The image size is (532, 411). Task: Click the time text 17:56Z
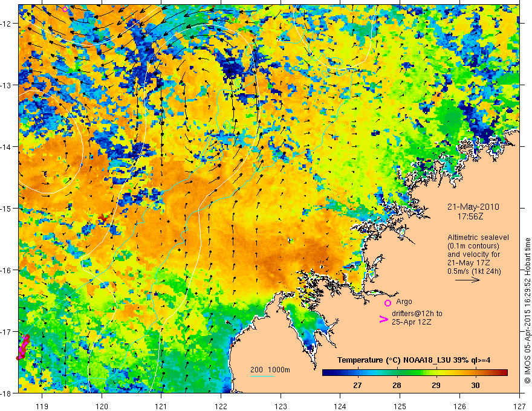(470, 216)
